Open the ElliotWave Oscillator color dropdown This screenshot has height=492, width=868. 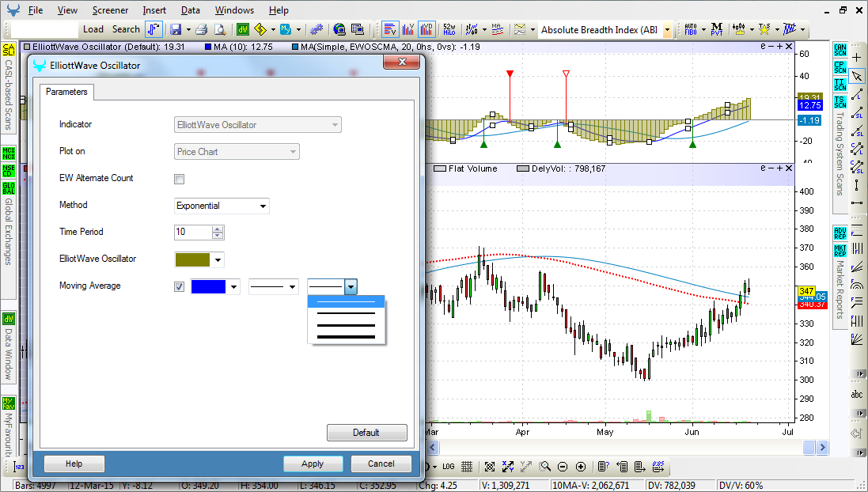tap(218, 260)
